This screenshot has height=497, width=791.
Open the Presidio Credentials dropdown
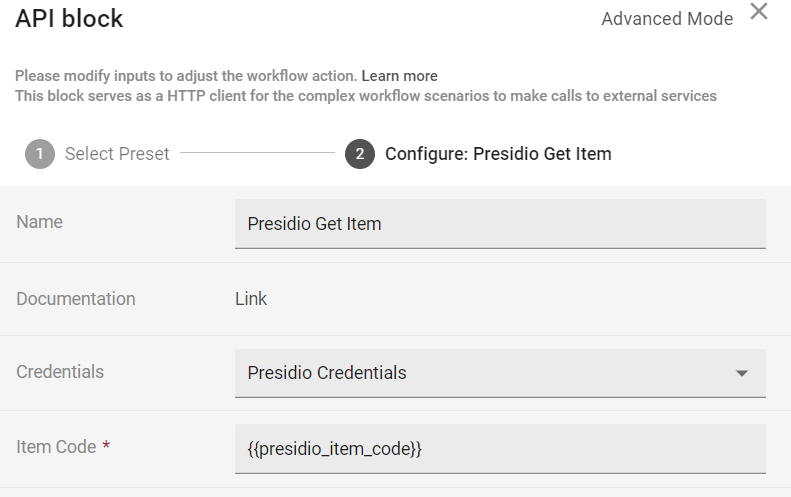480,373
